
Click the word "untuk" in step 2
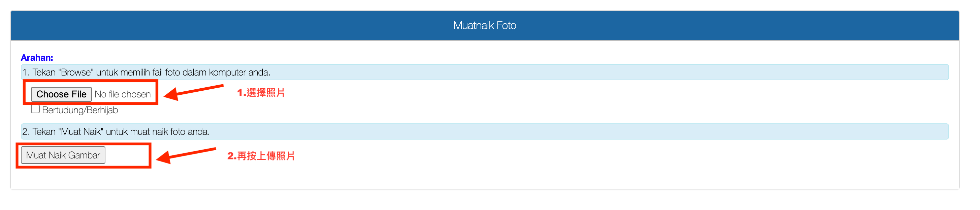click(117, 132)
